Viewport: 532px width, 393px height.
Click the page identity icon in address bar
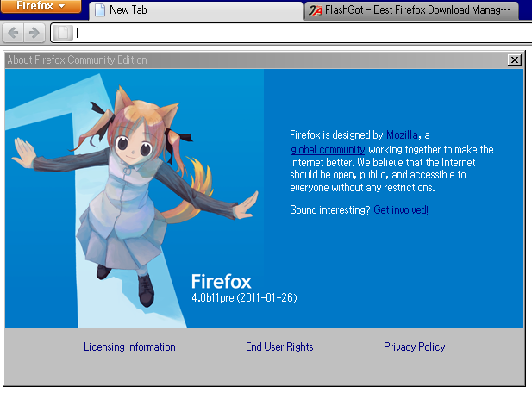point(63,33)
